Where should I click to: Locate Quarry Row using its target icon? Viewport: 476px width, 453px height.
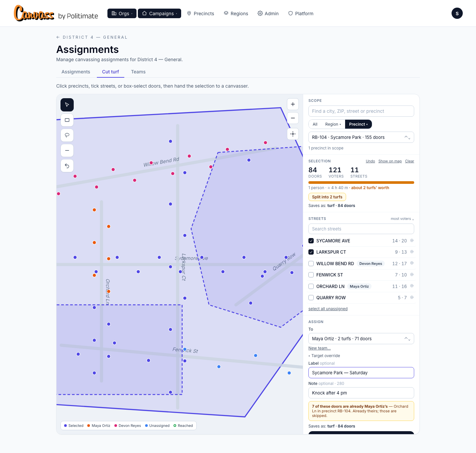point(412,297)
